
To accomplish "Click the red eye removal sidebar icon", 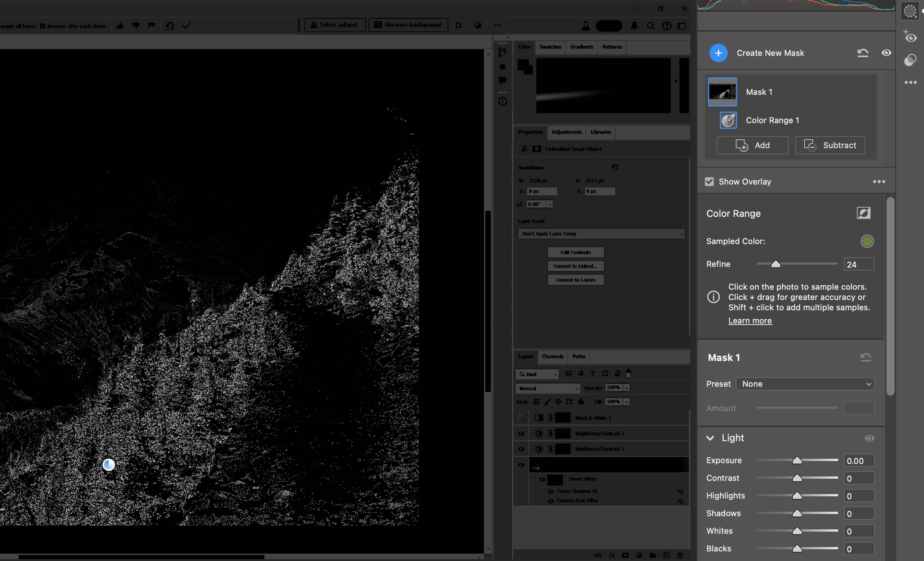I will point(910,37).
